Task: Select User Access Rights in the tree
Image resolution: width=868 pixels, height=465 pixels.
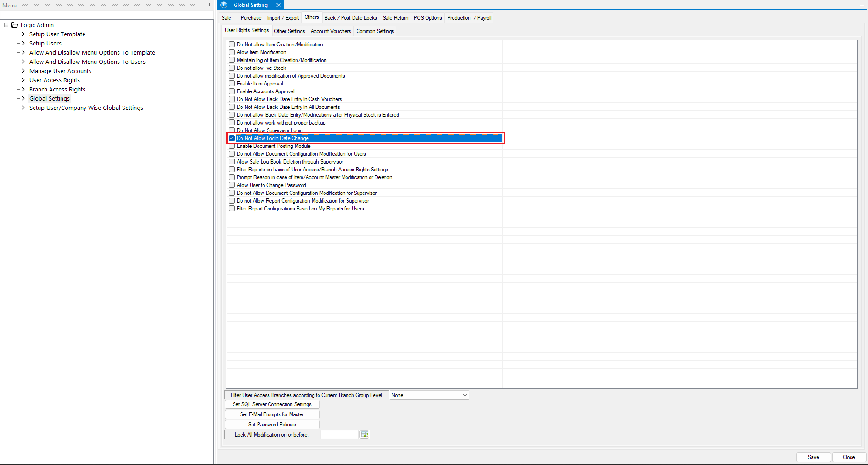Action: pyautogui.click(x=55, y=80)
